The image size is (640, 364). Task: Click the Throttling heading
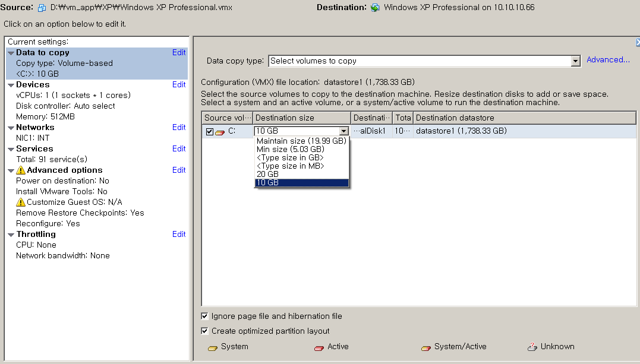pos(36,234)
